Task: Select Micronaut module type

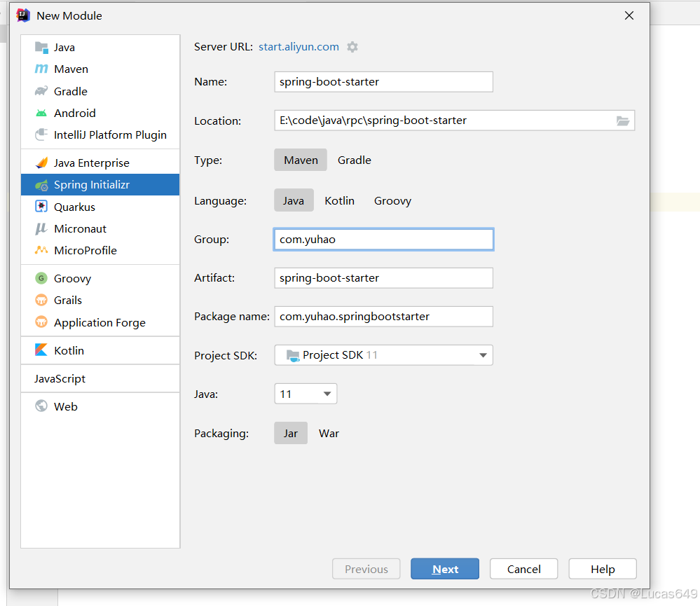Action: (x=100, y=229)
